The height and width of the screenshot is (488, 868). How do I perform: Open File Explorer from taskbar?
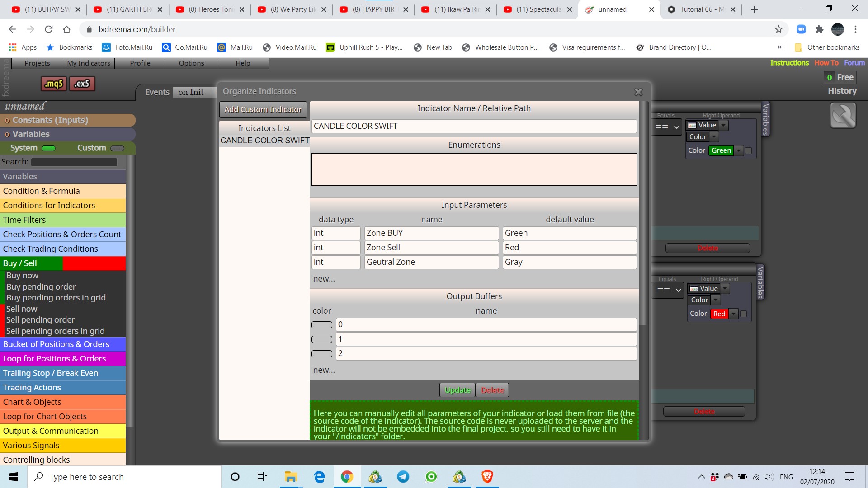290,477
